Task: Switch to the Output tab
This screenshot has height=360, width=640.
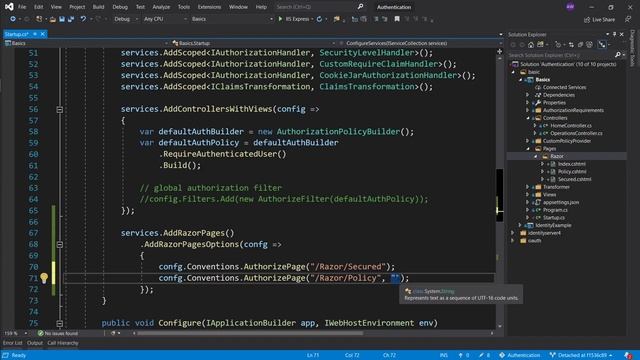Action: 35,343
